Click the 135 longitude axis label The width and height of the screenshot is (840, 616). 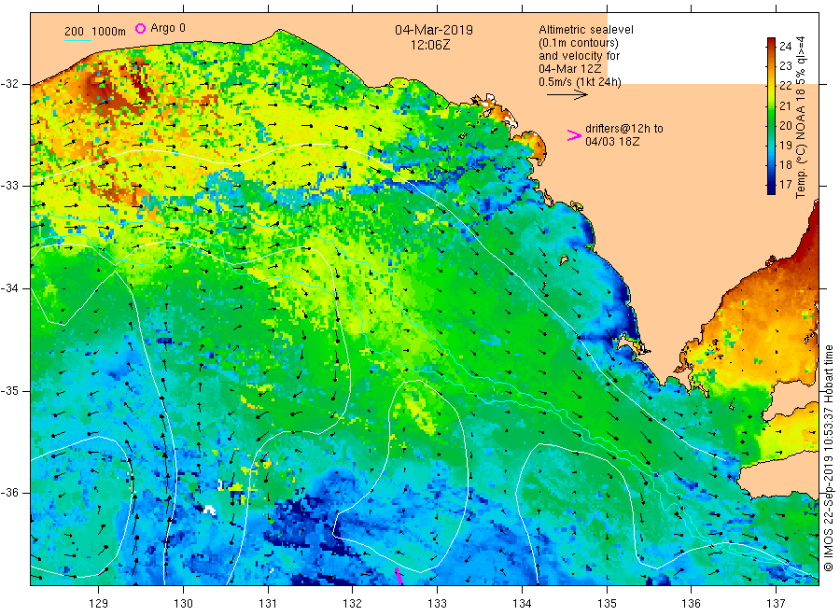pos(607,604)
